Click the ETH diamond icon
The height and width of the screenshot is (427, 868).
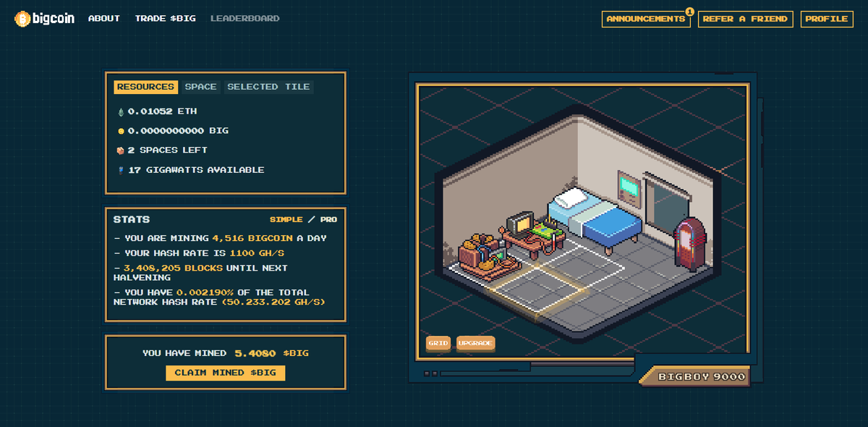[121, 111]
